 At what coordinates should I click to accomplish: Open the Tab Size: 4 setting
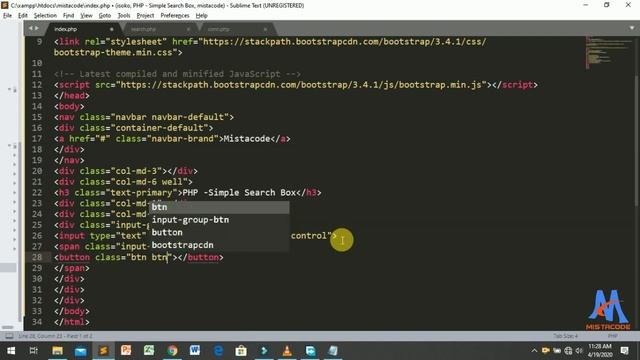[565, 336]
